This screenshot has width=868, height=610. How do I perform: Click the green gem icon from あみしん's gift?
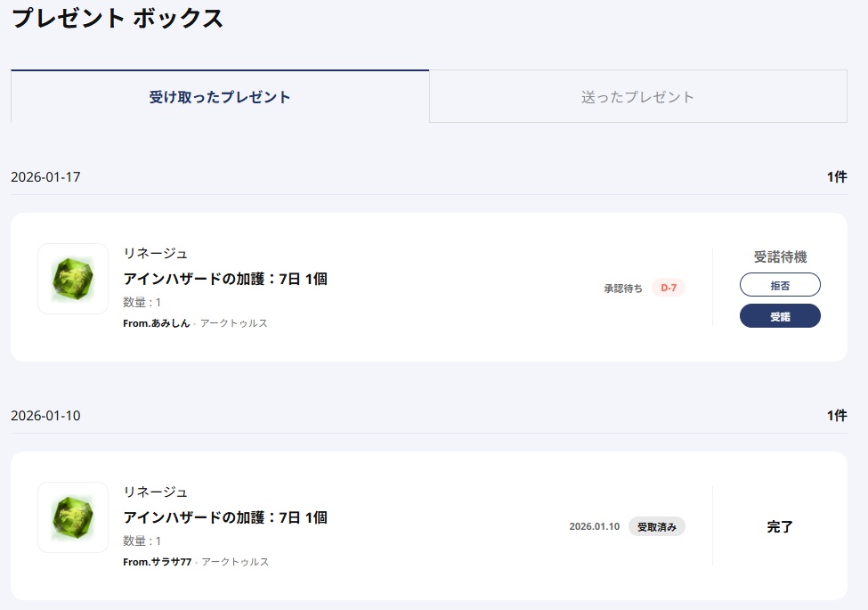(73, 279)
